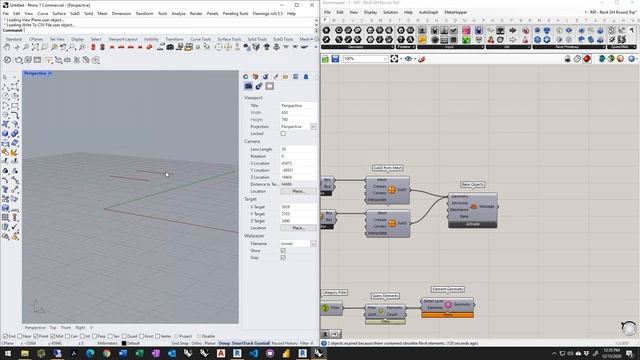640x360 pixels.
Task: Click the Grasshopper document open icon
Action: (x=325, y=59)
